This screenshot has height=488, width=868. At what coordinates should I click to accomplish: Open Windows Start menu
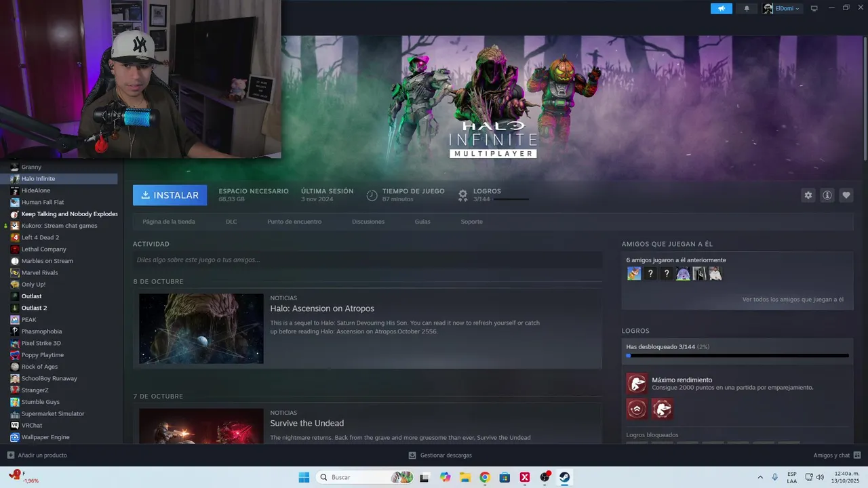(304, 477)
